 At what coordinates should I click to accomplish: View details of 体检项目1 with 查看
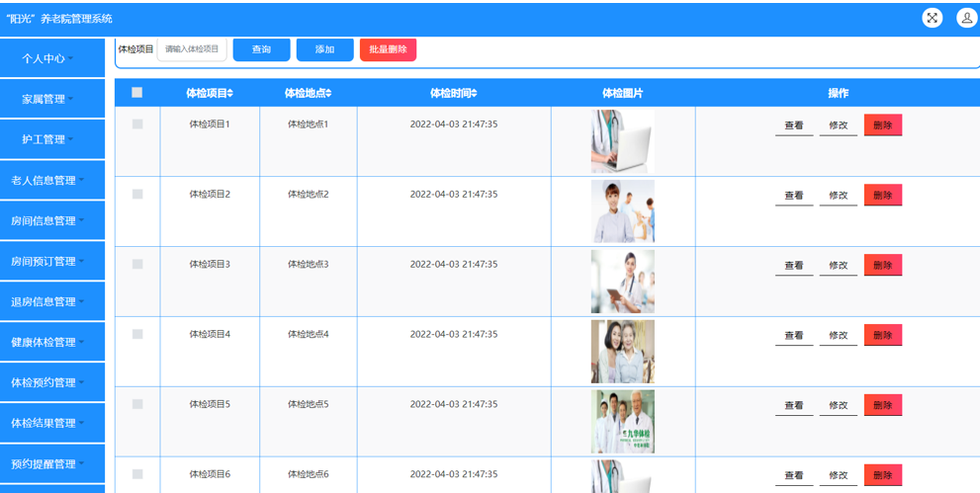tap(794, 125)
